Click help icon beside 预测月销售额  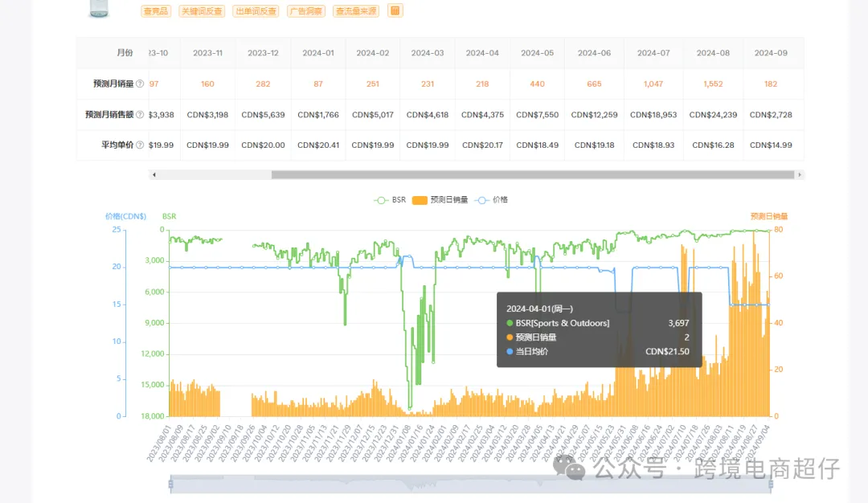[x=140, y=115]
